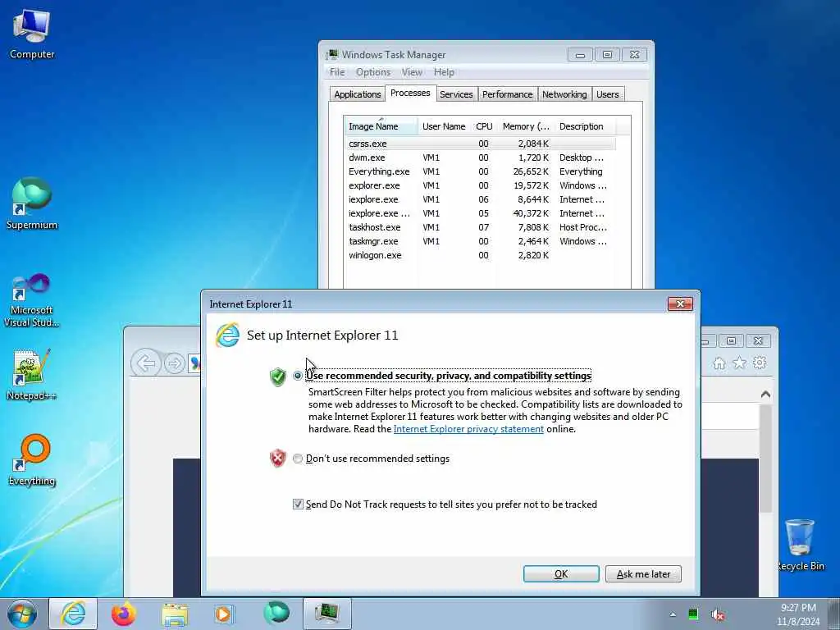
Task: Select iexplore.exe using 40,372 K
Action: [480, 213]
